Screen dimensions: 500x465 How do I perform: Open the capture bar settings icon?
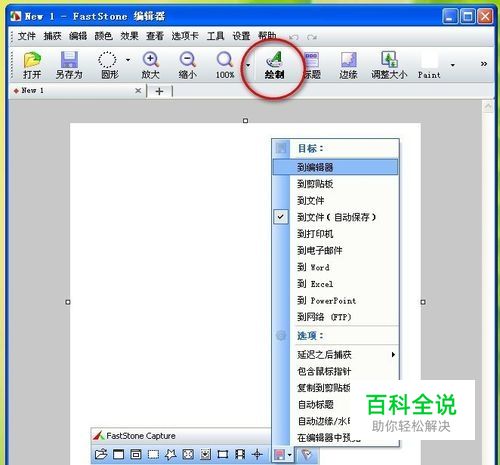coord(306,454)
